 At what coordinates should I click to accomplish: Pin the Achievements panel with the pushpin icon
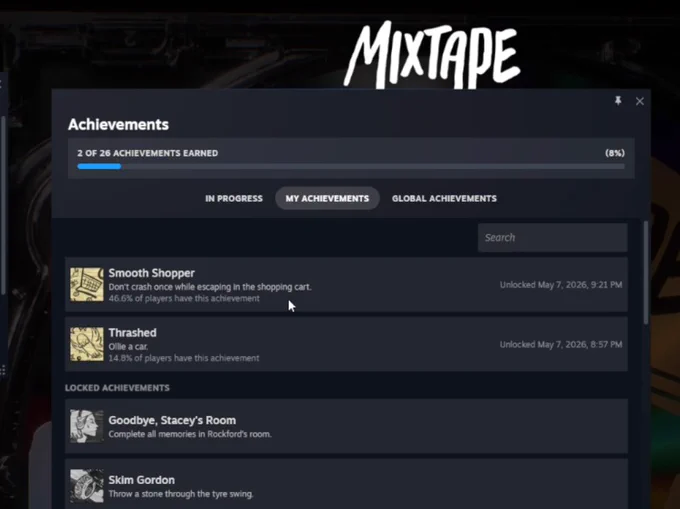618,101
